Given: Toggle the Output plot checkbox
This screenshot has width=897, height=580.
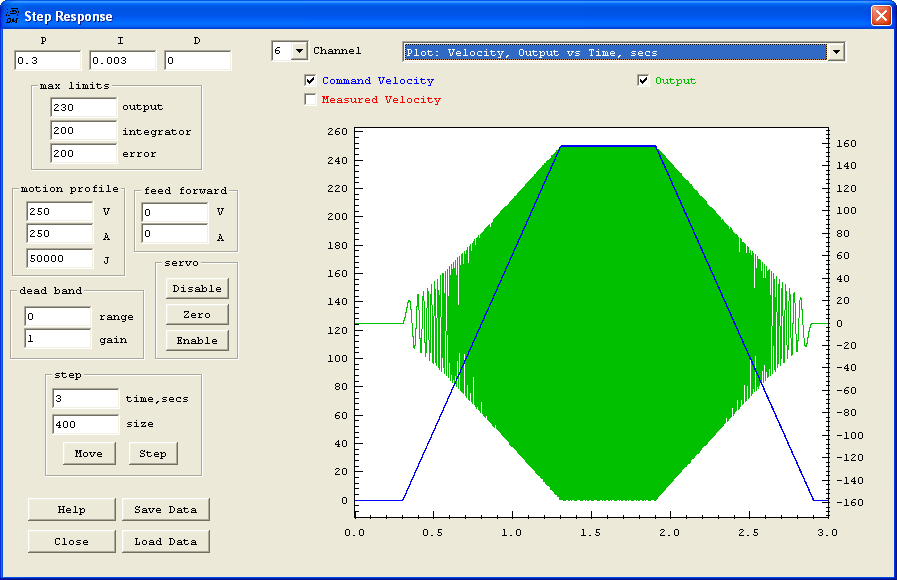Looking at the screenshot, I should [x=644, y=81].
